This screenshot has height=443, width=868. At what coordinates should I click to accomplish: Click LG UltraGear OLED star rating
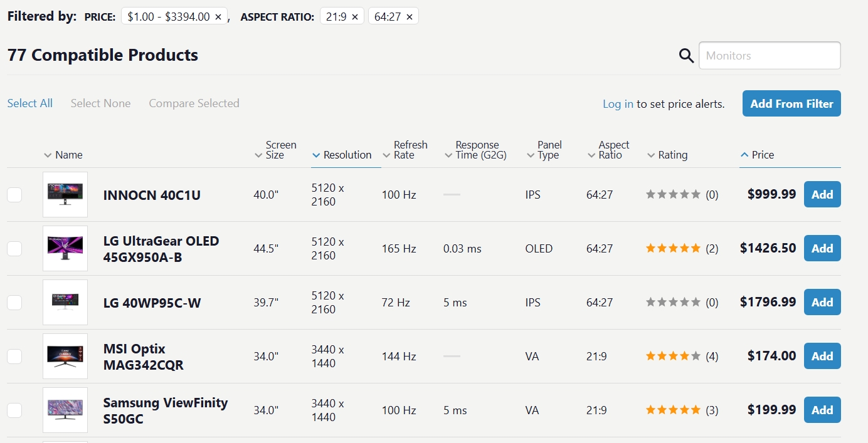click(674, 248)
